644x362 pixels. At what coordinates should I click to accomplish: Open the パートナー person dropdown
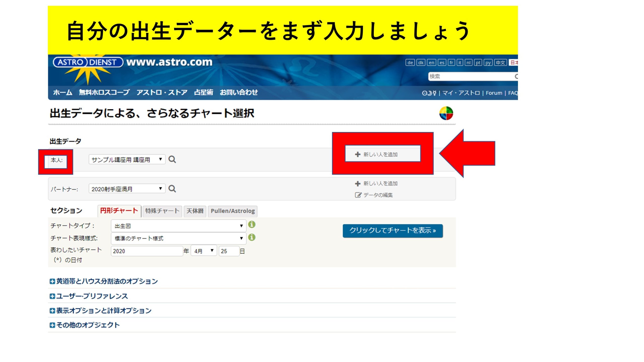tap(127, 189)
